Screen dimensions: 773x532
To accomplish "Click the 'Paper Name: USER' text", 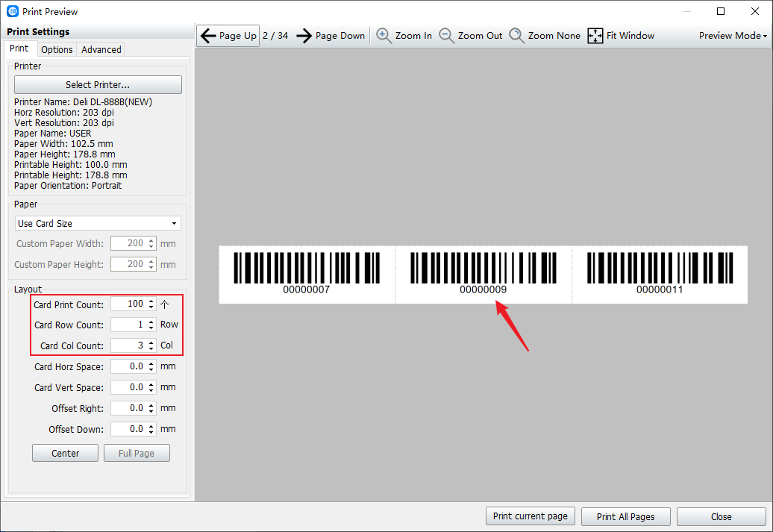I will [53, 134].
